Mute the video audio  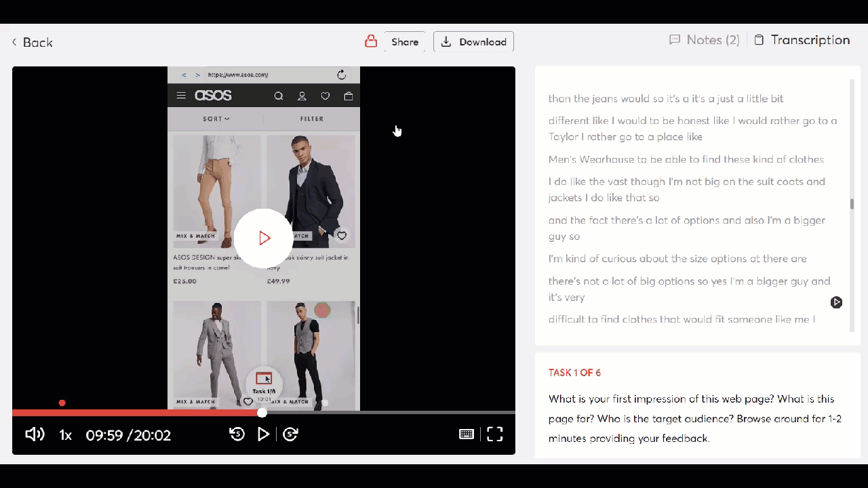pyautogui.click(x=34, y=434)
